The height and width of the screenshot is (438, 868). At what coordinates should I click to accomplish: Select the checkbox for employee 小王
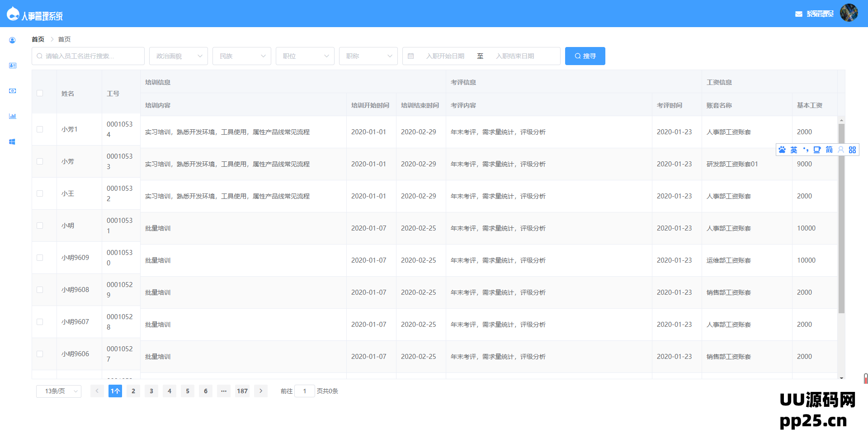[40, 193]
